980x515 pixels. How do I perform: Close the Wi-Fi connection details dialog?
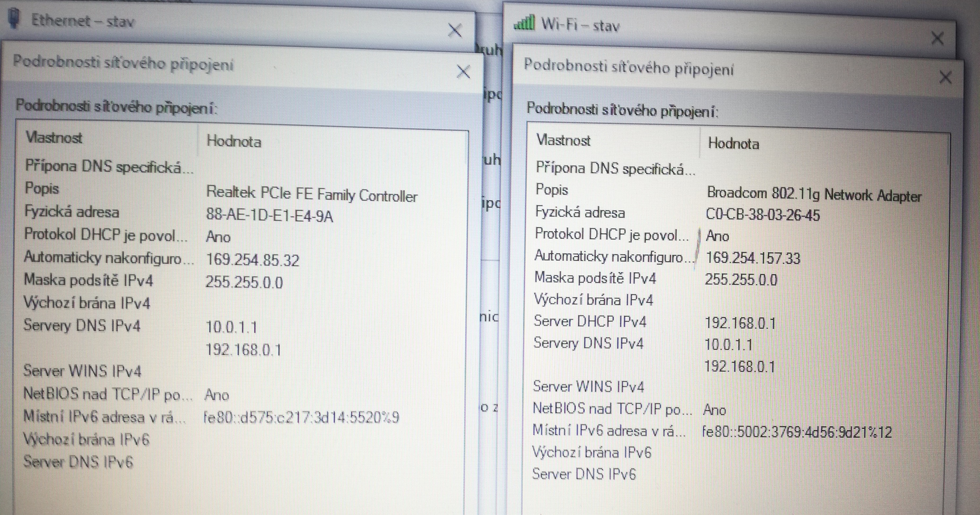tap(945, 78)
